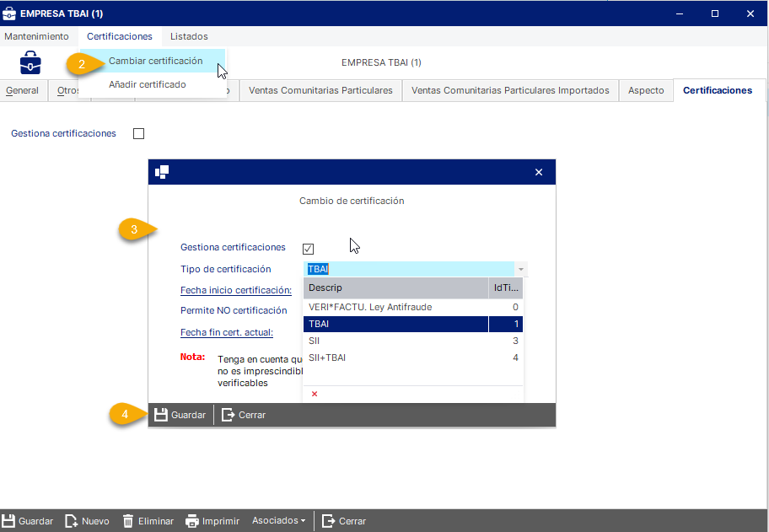This screenshot has height=532, width=769.
Task: Click the red X below the certification list
Action: pyautogui.click(x=315, y=394)
